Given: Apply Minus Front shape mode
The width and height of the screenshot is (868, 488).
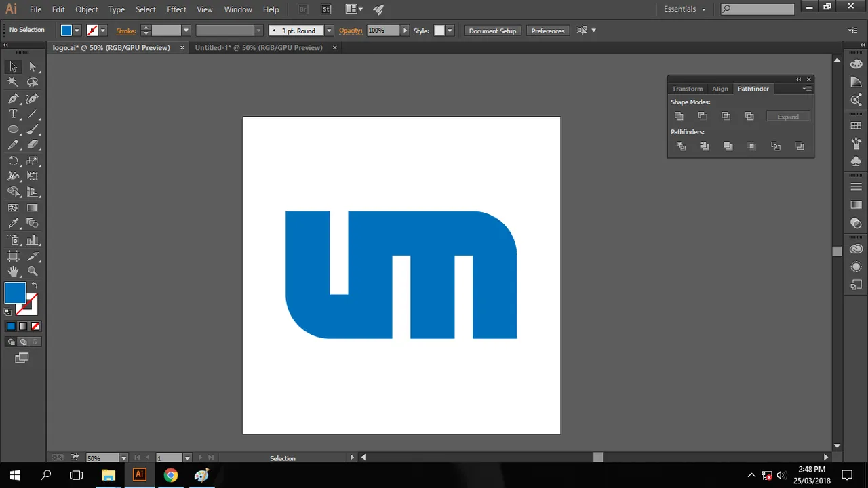Looking at the screenshot, I should pyautogui.click(x=703, y=116).
